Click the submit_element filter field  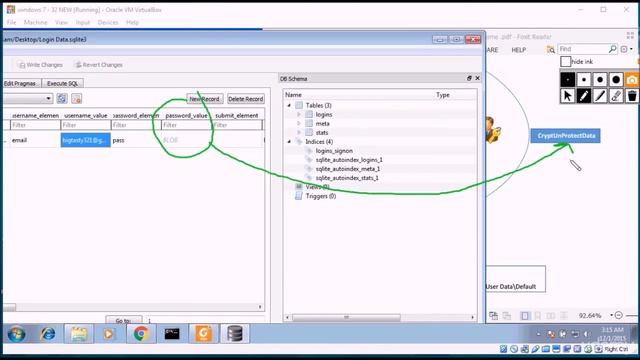point(237,125)
